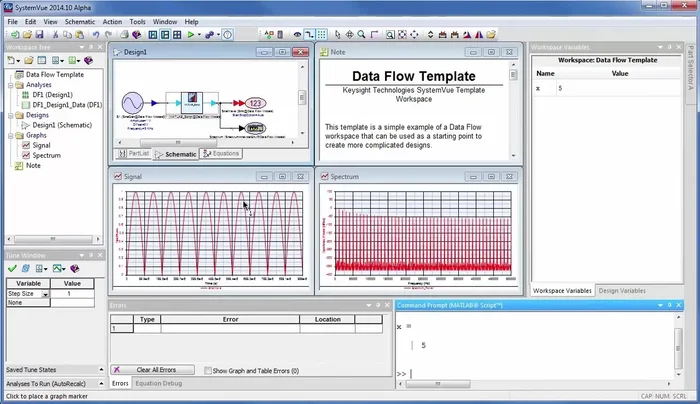The image size is (700, 404).
Task: Switch to the Design Variables tab
Action: pos(622,290)
